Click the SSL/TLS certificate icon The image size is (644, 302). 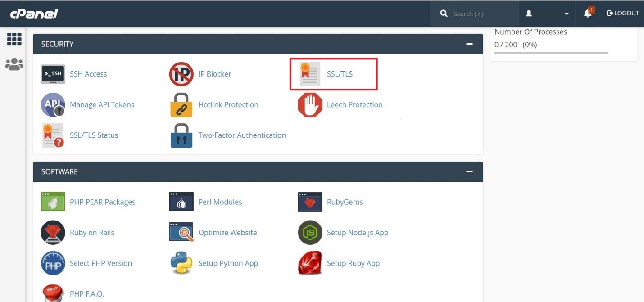coord(310,74)
